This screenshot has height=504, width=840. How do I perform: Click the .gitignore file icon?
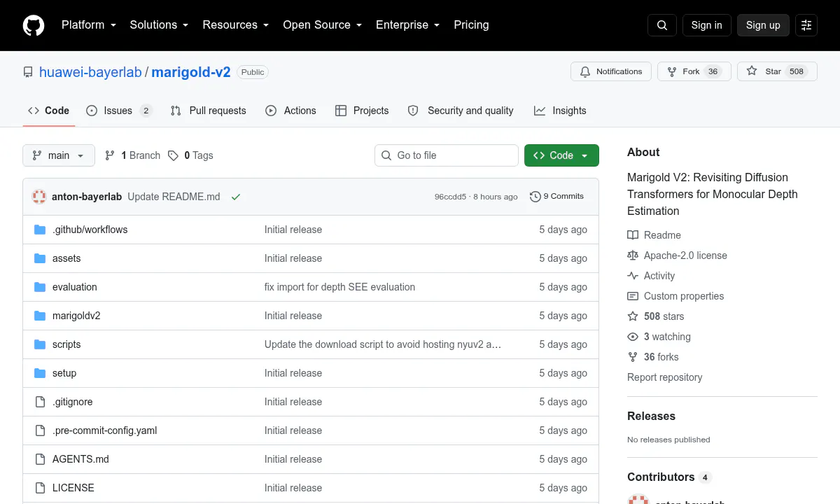[x=40, y=402]
